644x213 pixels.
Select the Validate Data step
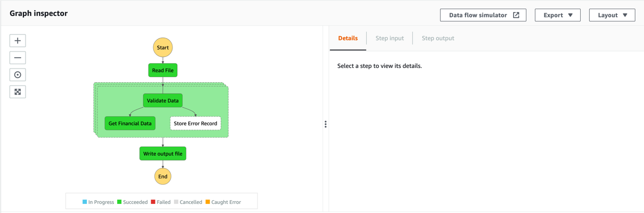pyautogui.click(x=163, y=100)
